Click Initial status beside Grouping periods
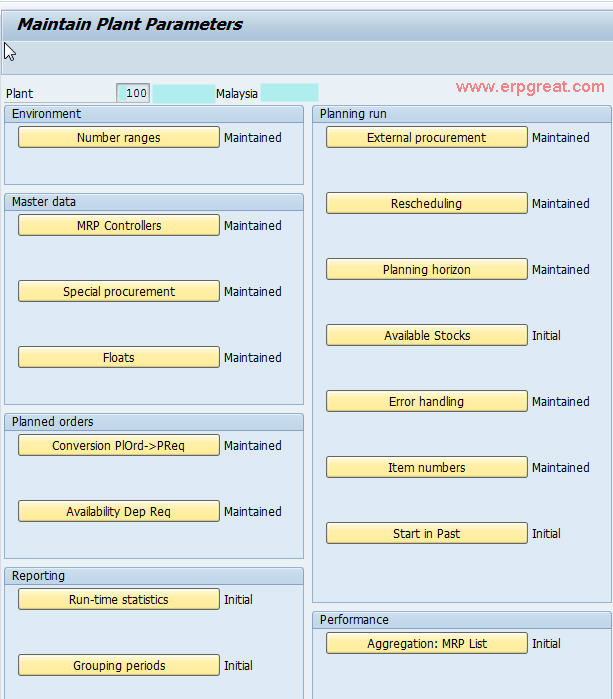Image resolution: width=613 pixels, height=699 pixels. point(238,665)
